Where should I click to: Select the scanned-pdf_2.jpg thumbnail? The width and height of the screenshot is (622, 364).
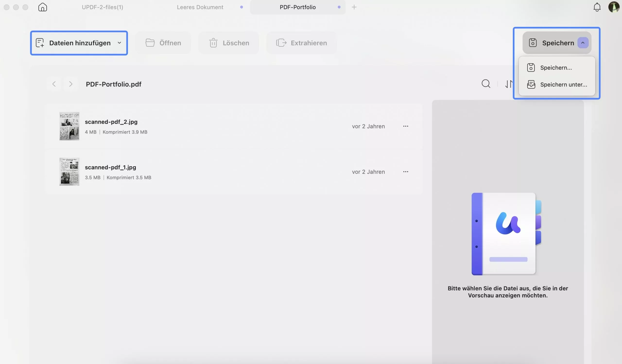pyautogui.click(x=69, y=126)
